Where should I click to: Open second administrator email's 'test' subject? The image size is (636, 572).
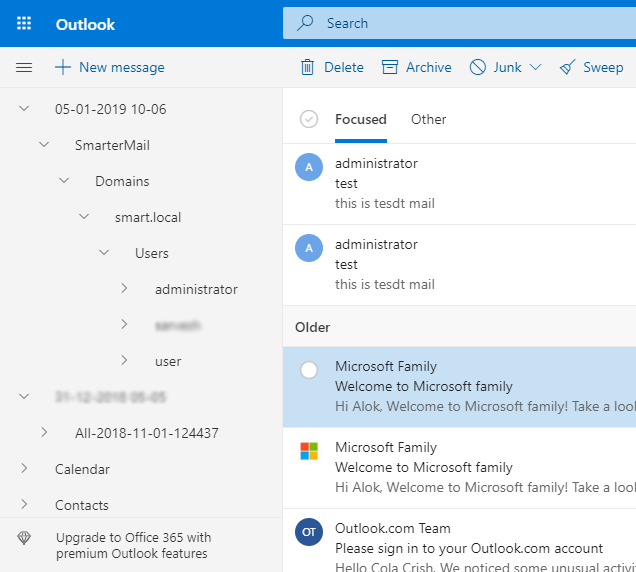(x=346, y=264)
